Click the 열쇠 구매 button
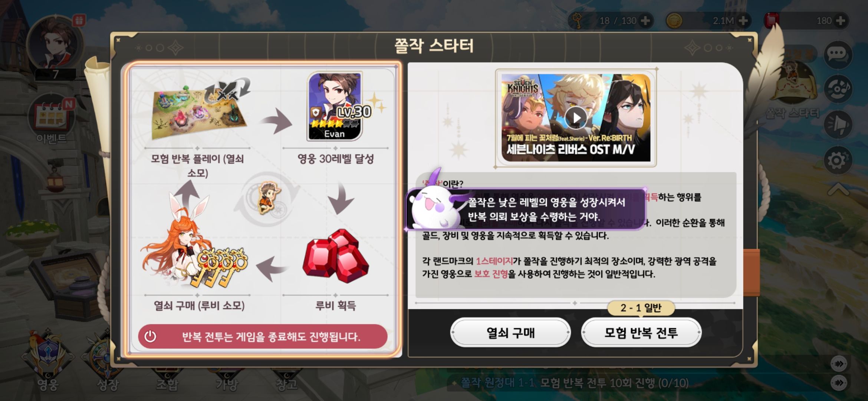The height and width of the screenshot is (401, 868). [x=510, y=332]
